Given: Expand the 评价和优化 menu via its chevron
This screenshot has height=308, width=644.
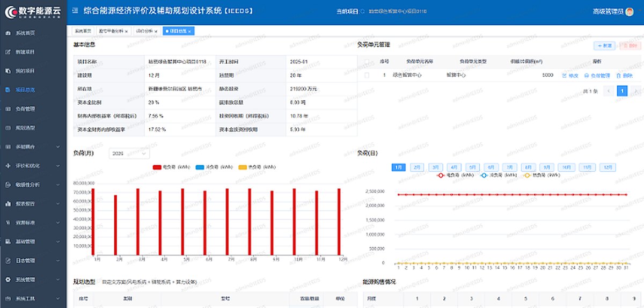Looking at the screenshot, I should [x=58, y=166].
